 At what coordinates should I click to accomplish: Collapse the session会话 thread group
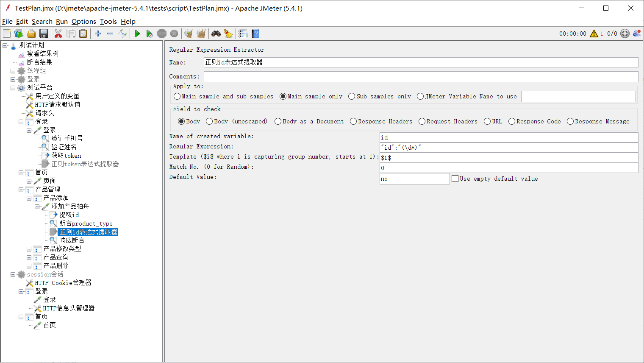point(13,274)
